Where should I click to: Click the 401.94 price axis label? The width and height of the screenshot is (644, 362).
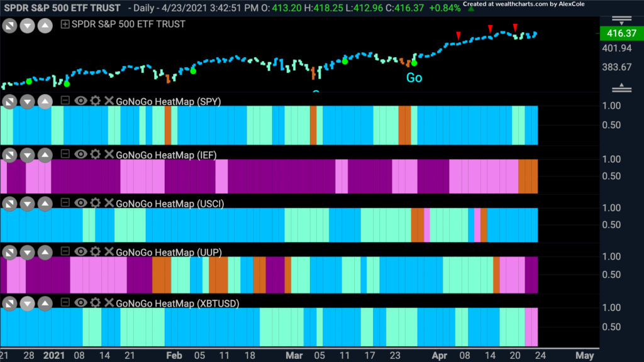tap(616, 48)
